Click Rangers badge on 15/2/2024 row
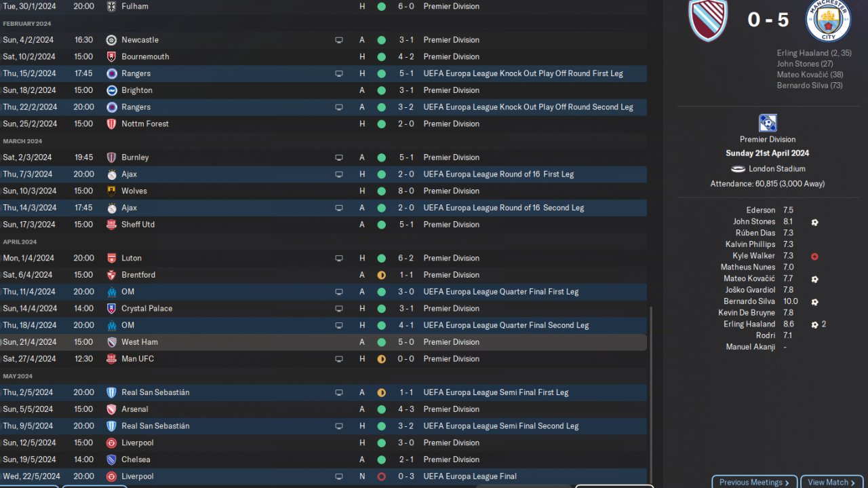This screenshot has height=488, width=868. [x=112, y=73]
